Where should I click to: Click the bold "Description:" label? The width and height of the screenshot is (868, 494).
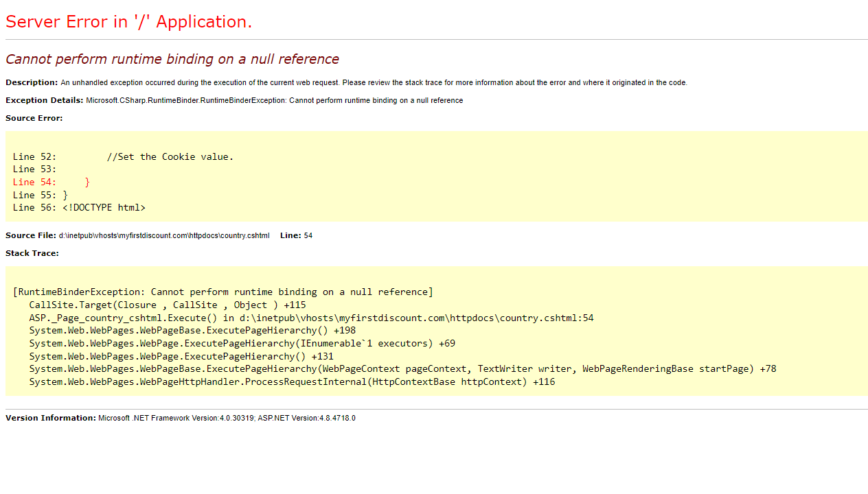coord(32,82)
